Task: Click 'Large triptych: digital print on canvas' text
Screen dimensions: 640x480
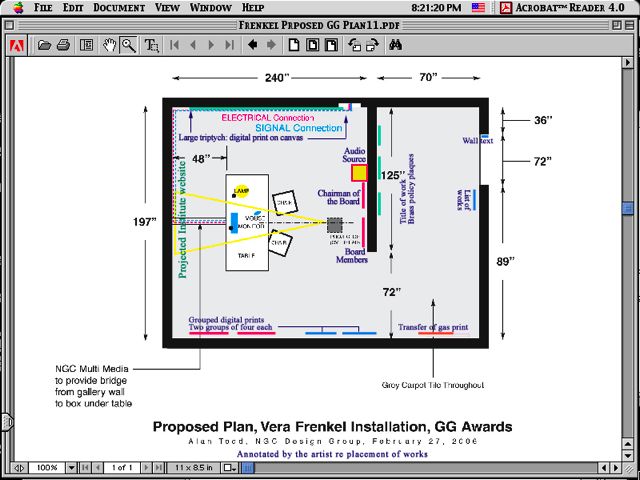Action: [241, 138]
